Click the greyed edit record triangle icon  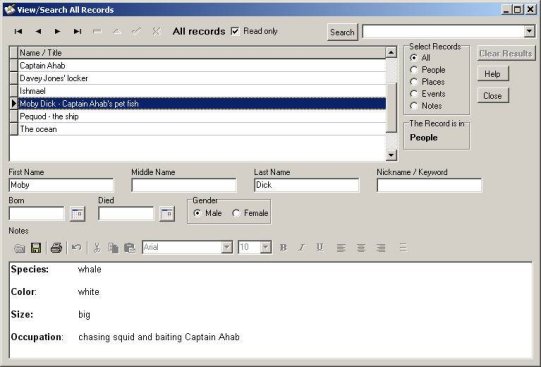(117, 31)
